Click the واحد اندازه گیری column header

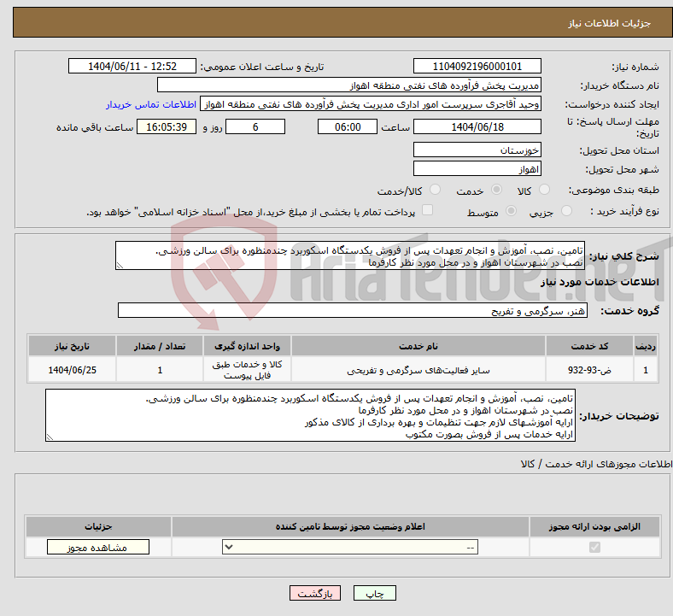(247, 346)
